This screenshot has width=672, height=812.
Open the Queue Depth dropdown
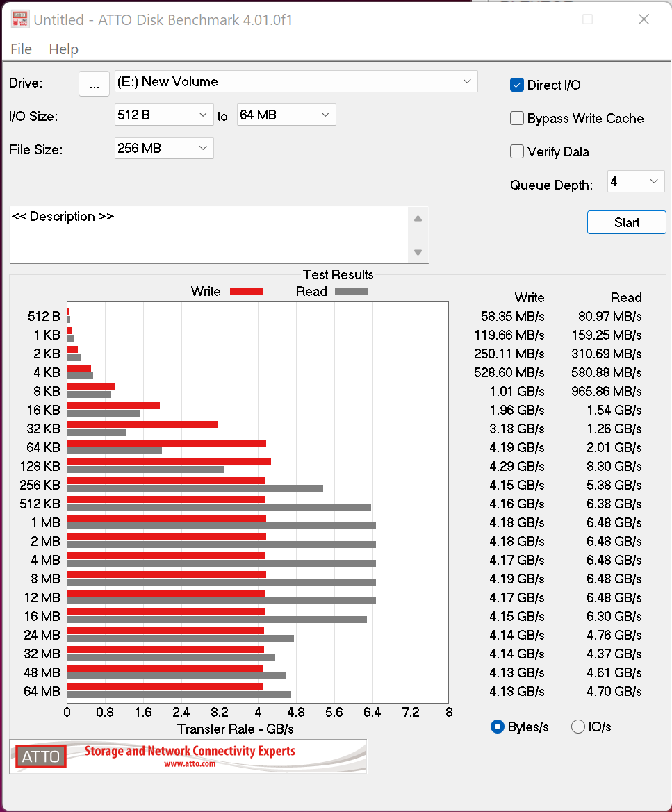click(636, 182)
